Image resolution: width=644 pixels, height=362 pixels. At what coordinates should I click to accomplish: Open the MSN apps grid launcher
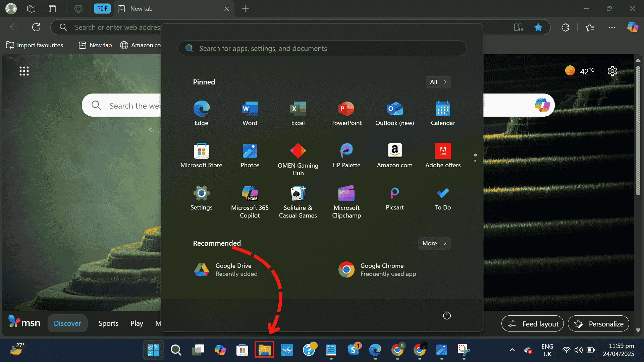24,71
